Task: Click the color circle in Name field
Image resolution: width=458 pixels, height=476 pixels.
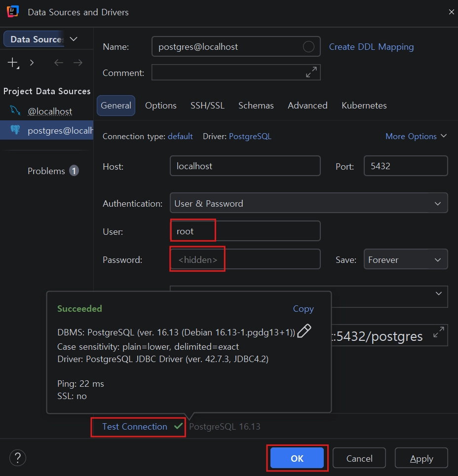Action: point(308,46)
